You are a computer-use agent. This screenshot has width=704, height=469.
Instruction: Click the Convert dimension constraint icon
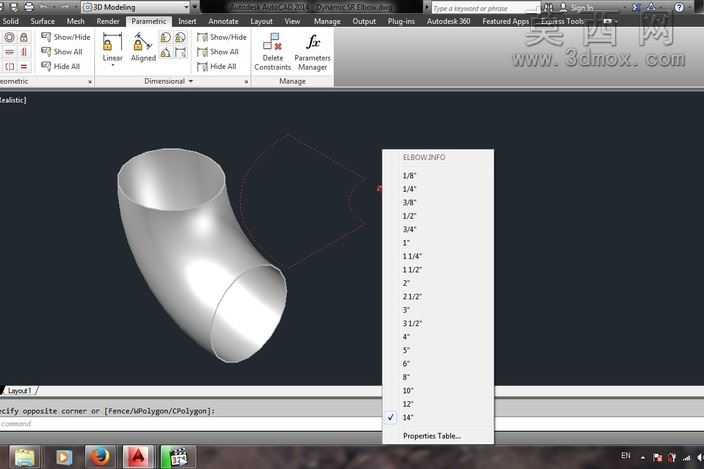pyautogui.click(x=180, y=53)
